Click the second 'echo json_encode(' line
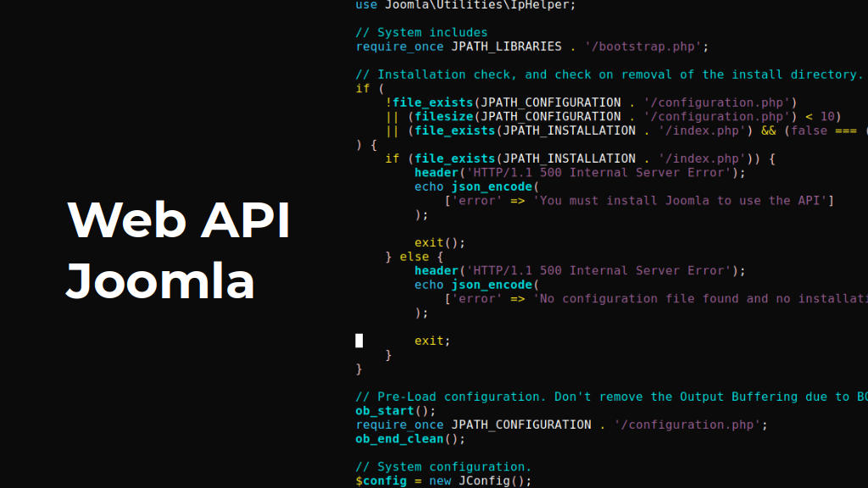The height and width of the screenshot is (488, 868). pos(476,285)
